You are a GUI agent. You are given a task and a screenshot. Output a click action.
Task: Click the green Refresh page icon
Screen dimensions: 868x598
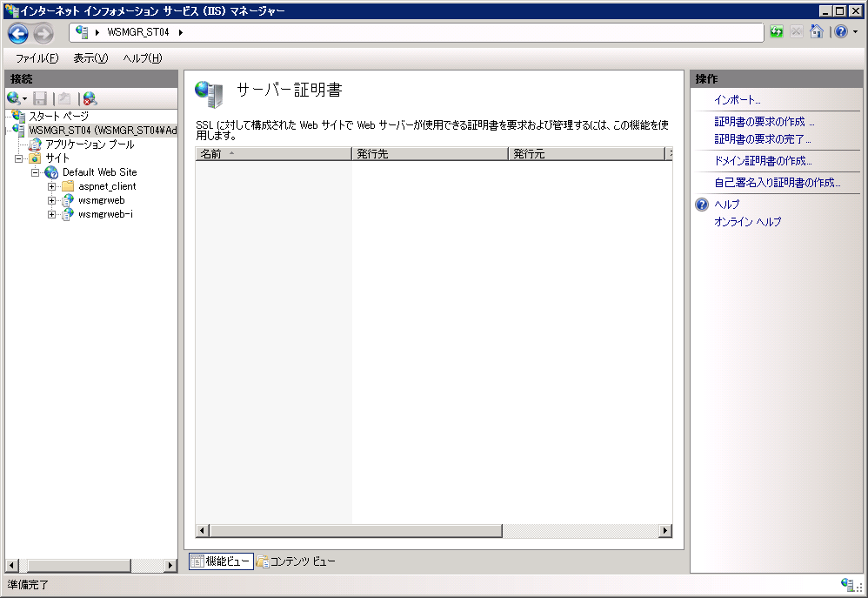777,32
